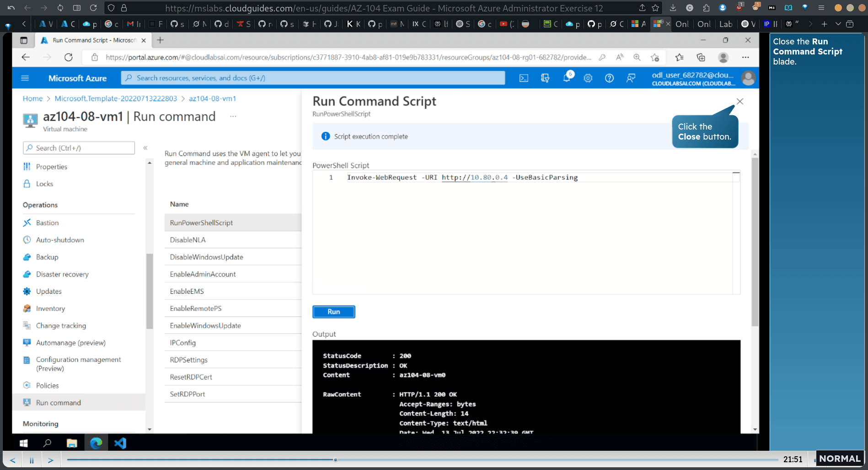Open the az104-08-vm1 breadcrumb link
This screenshot has height=470, width=868.
pos(212,98)
